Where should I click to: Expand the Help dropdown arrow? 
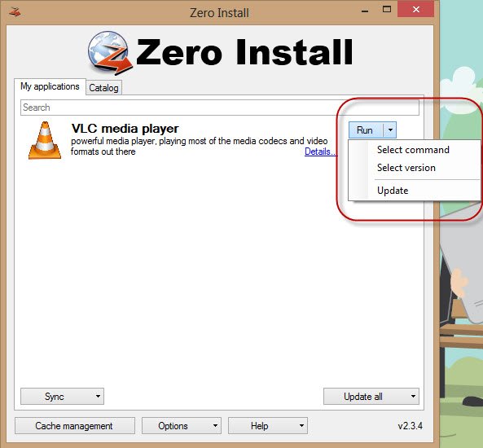[x=301, y=426]
